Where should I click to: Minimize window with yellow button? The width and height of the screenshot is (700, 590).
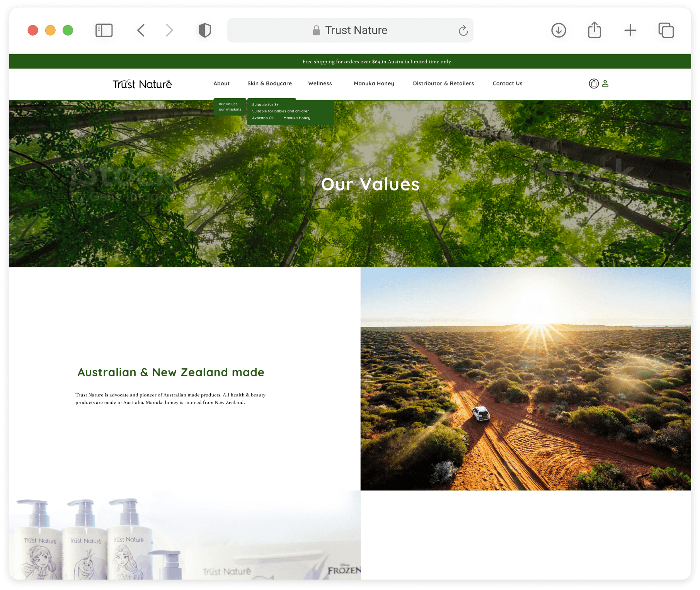pyautogui.click(x=50, y=30)
